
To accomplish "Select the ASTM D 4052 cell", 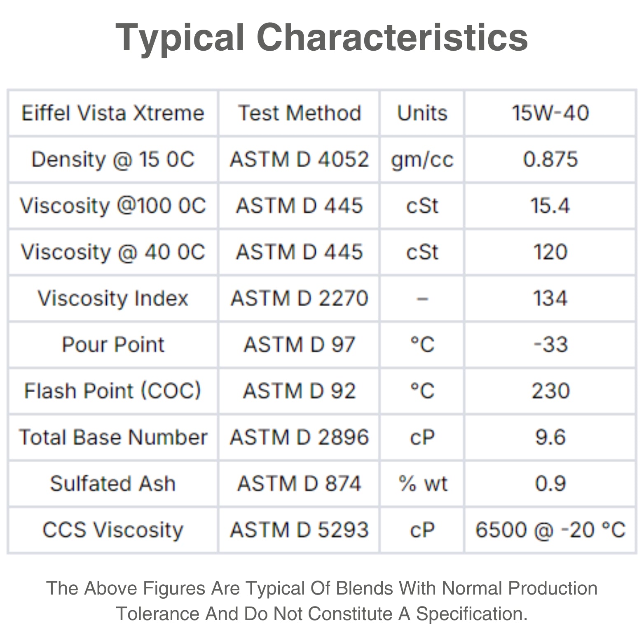I will pos(299,159).
